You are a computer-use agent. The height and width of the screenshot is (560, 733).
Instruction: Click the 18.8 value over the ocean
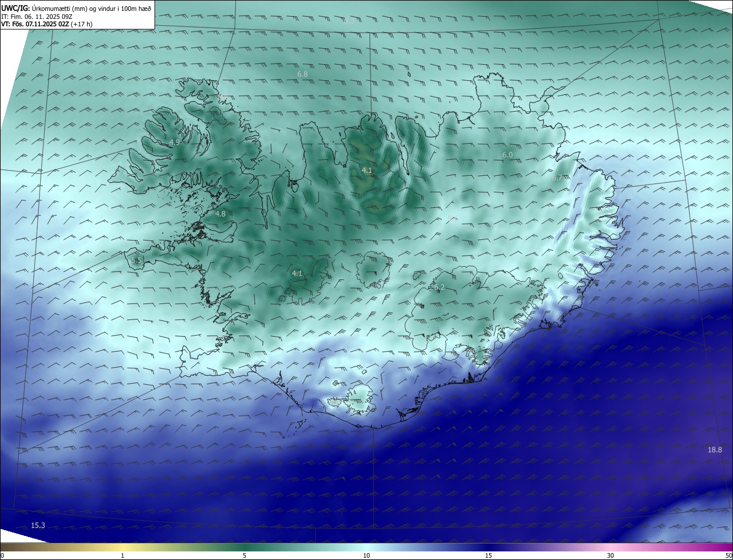[715, 450]
